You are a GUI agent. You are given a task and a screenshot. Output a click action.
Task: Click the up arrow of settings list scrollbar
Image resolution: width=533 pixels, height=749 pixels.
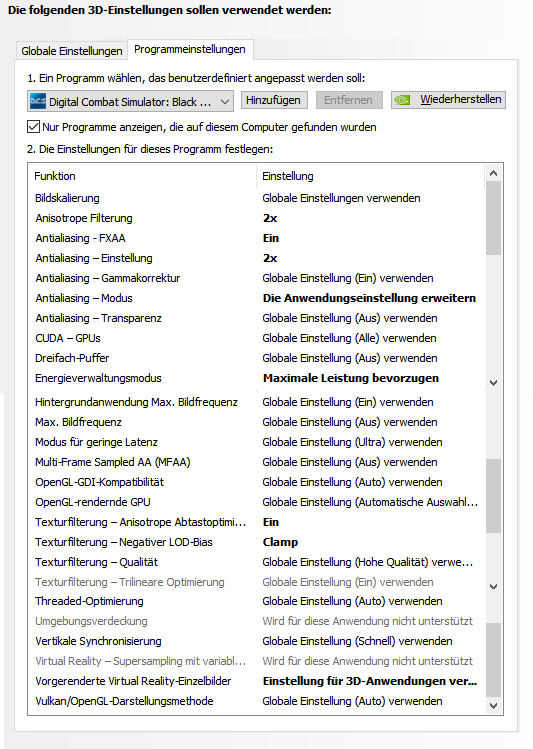click(493, 173)
